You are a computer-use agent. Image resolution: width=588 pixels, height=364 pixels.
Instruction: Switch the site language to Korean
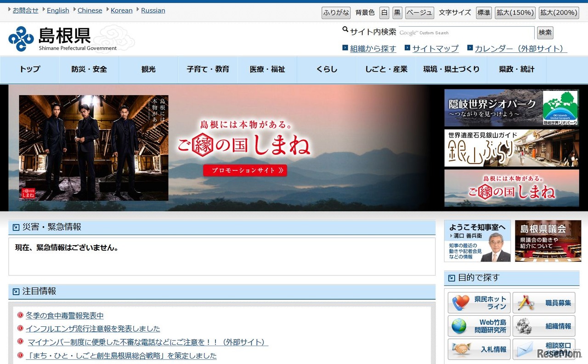122,10
